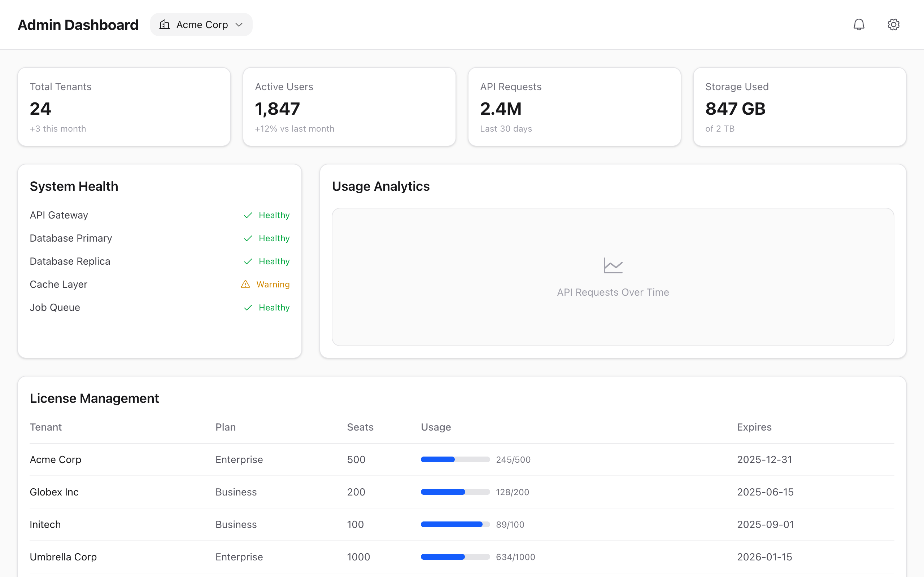Expand the System Health panel
The height and width of the screenshot is (577, 924).
coord(74,186)
